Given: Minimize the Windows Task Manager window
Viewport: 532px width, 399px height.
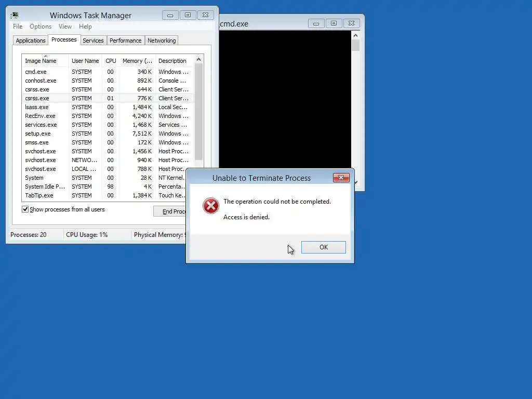Looking at the screenshot, I should [170, 15].
